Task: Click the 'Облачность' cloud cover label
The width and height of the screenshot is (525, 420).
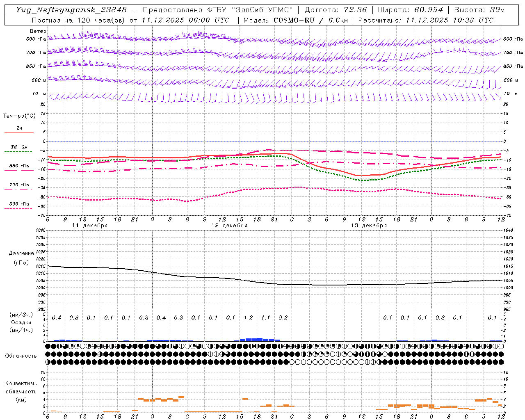Action: tap(21, 356)
